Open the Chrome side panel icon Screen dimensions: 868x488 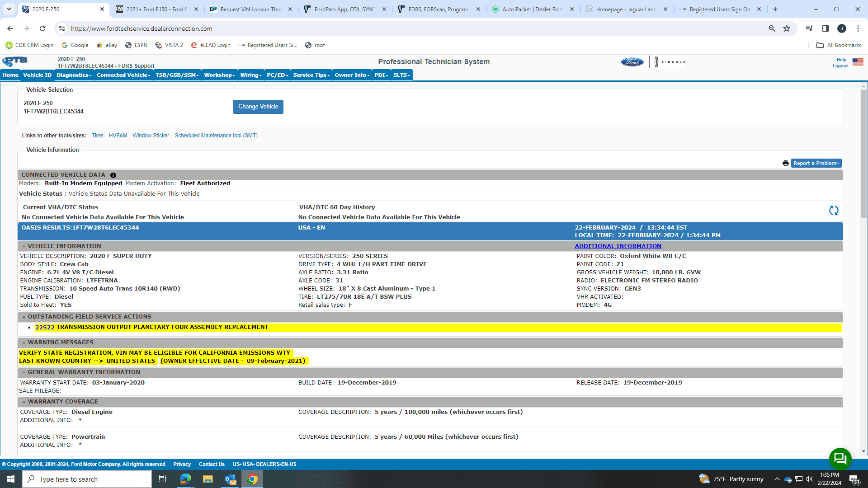click(826, 28)
